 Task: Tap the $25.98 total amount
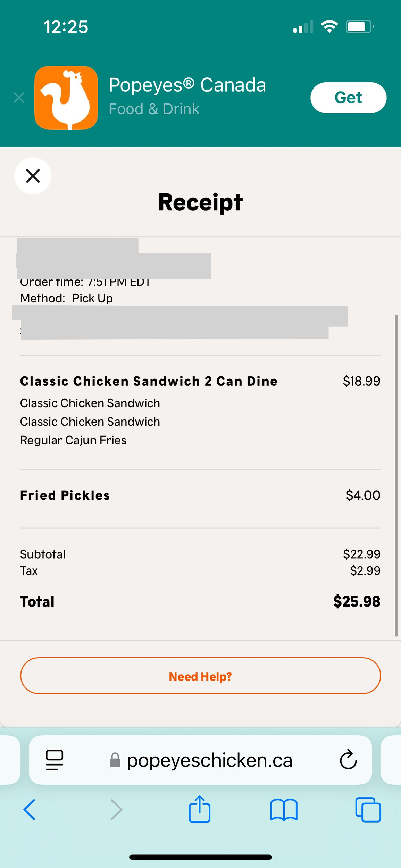[357, 602]
